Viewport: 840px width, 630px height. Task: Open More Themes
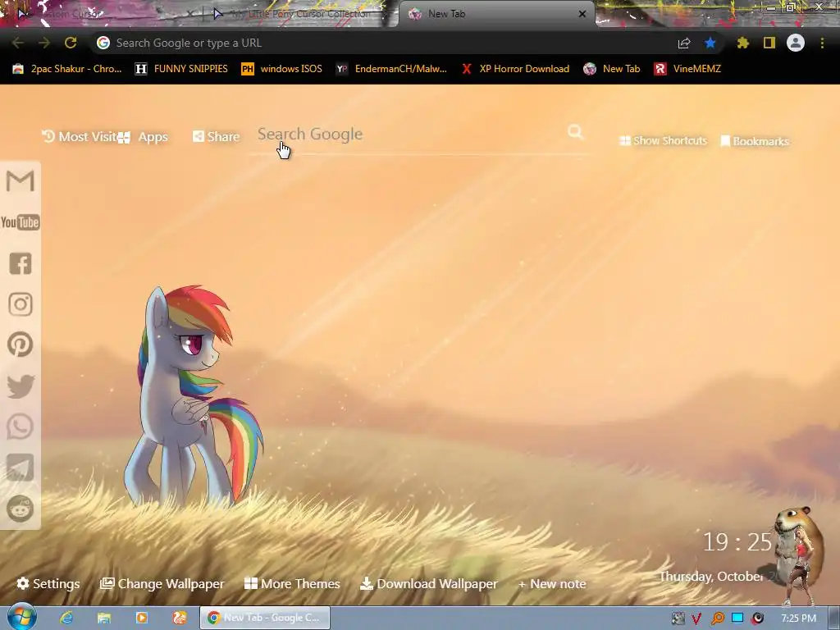click(x=292, y=584)
